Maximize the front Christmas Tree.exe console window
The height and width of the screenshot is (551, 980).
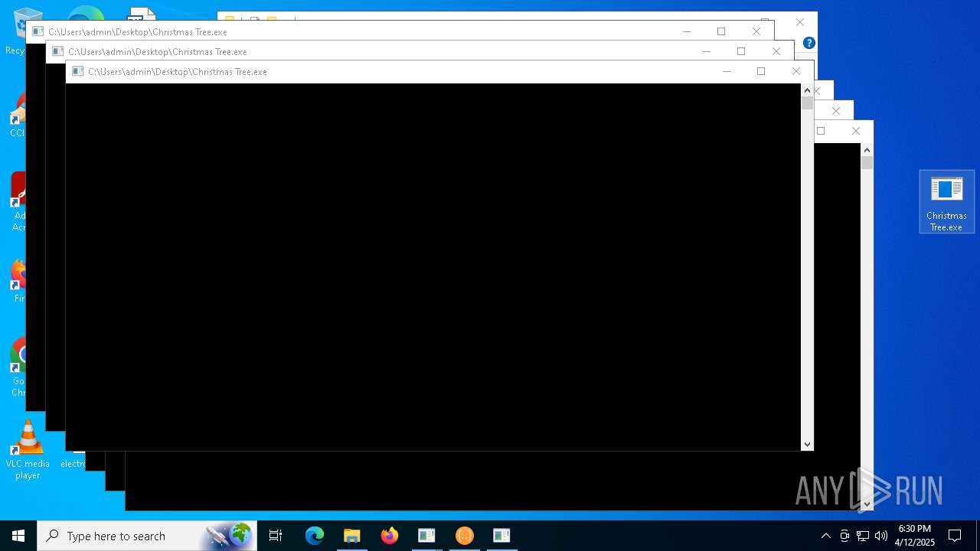[761, 71]
